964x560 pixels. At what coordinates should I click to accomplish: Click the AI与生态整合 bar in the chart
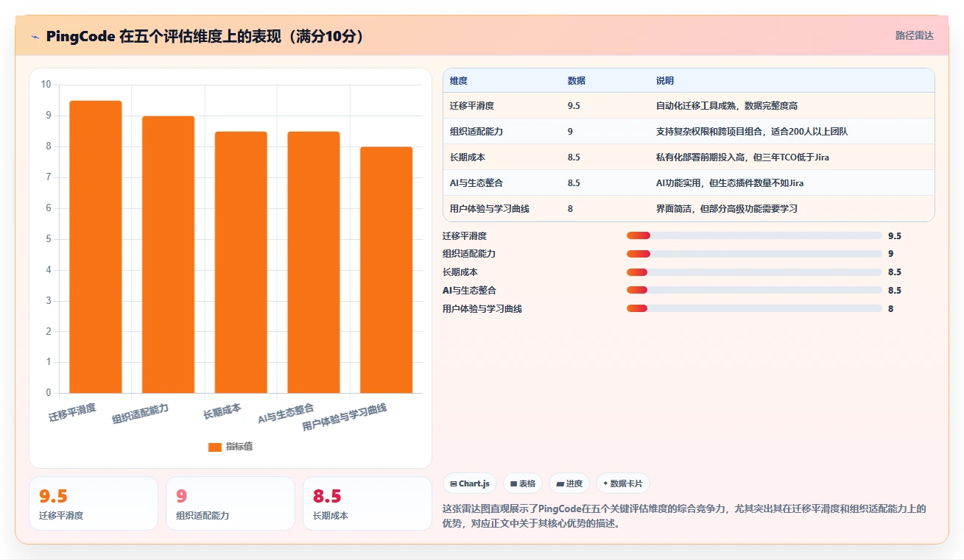click(x=314, y=262)
